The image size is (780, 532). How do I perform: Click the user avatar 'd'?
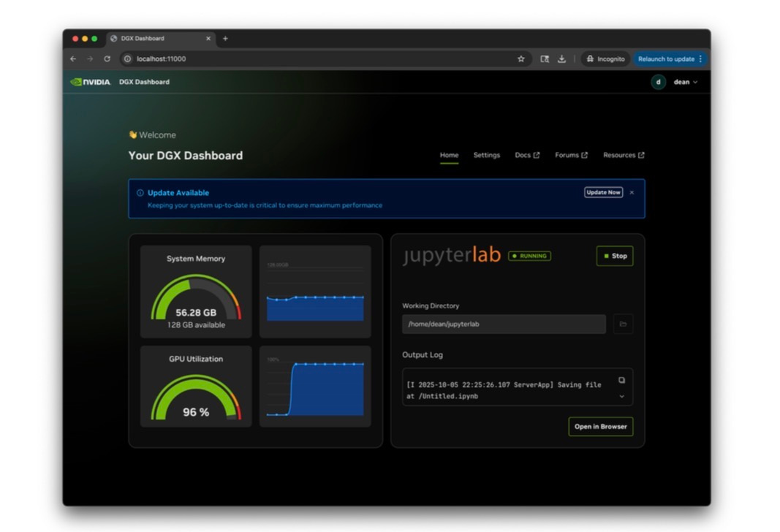coord(658,82)
